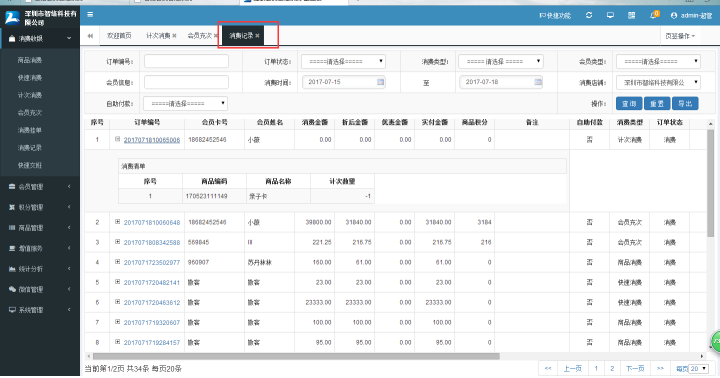Click the table vertical scrollbar
Viewport: 720px width, 378px height.
pyautogui.click(x=710, y=184)
